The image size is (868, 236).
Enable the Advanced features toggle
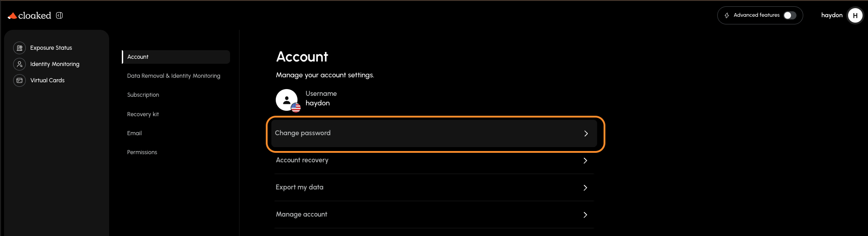pos(790,15)
